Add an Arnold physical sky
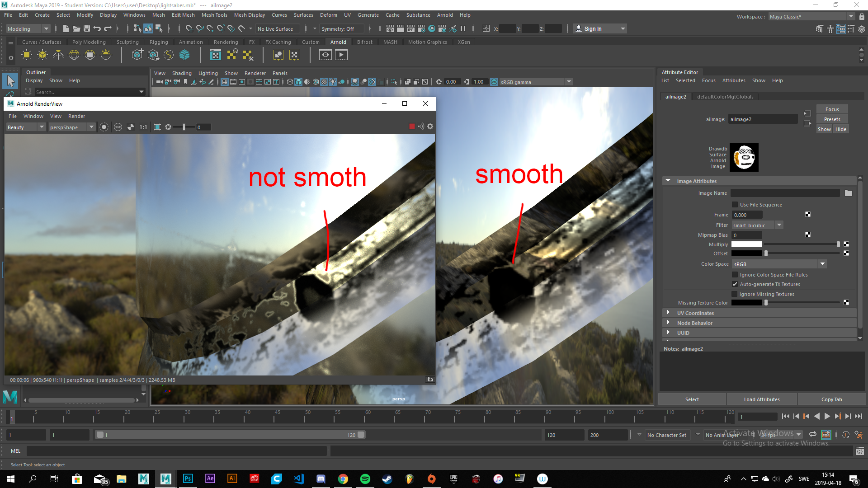 (105, 54)
